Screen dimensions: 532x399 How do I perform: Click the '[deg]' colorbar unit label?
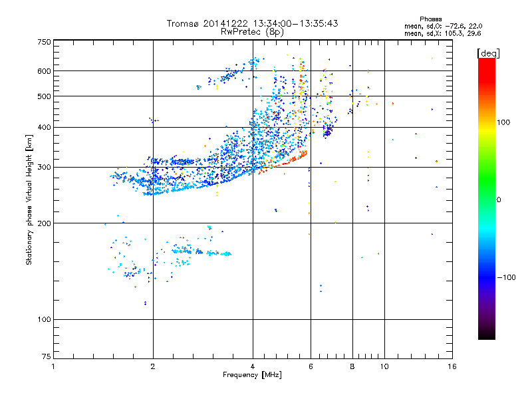[488, 53]
